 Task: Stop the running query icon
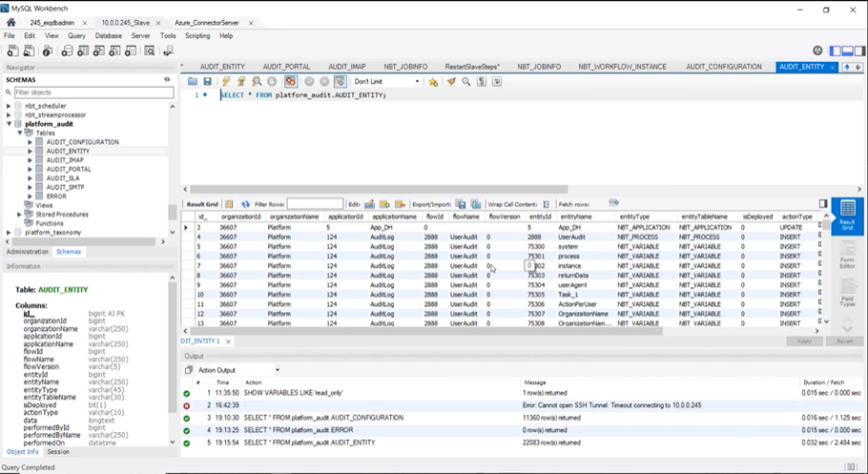pyautogui.click(x=272, y=81)
